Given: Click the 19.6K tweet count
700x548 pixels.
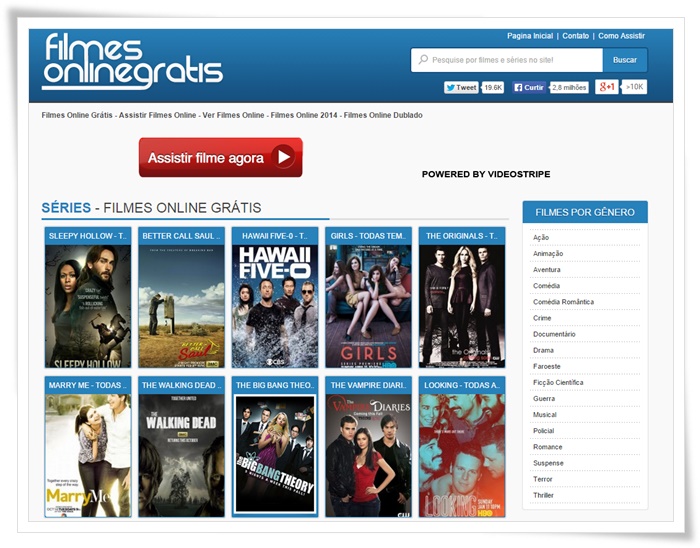Looking at the screenshot, I should (493, 87).
